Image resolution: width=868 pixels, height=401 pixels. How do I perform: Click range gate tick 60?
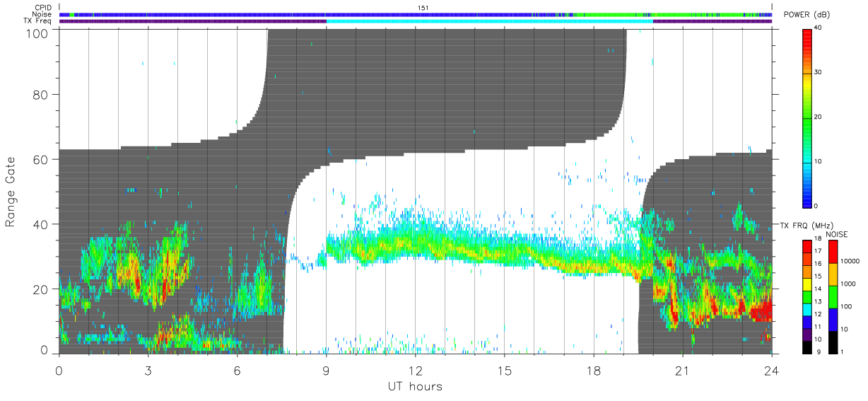click(x=42, y=160)
